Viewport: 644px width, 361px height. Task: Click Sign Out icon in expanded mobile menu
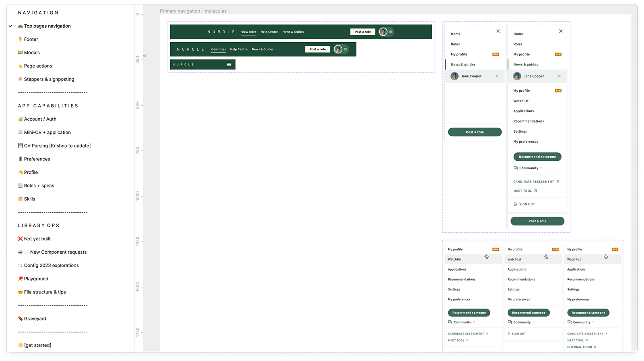pyautogui.click(x=516, y=204)
